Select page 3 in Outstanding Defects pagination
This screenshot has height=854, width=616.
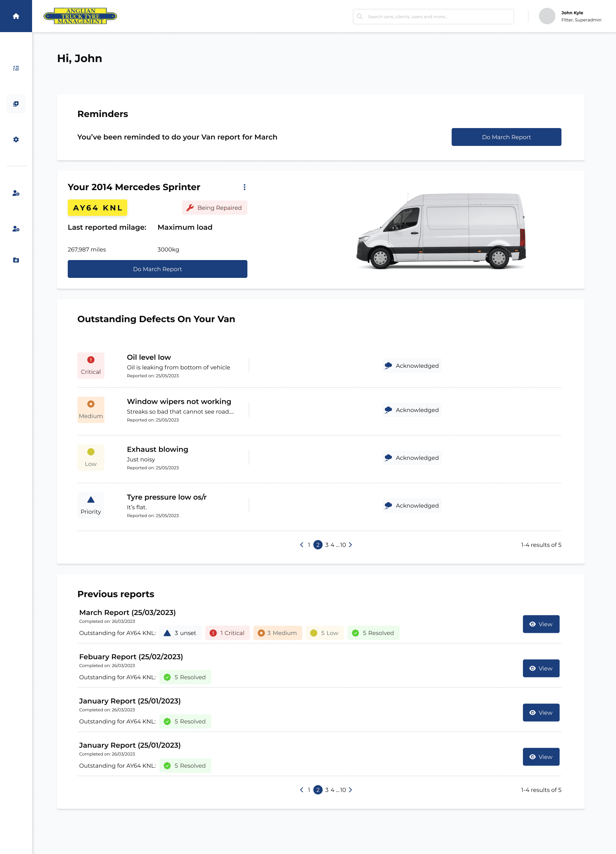click(327, 545)
